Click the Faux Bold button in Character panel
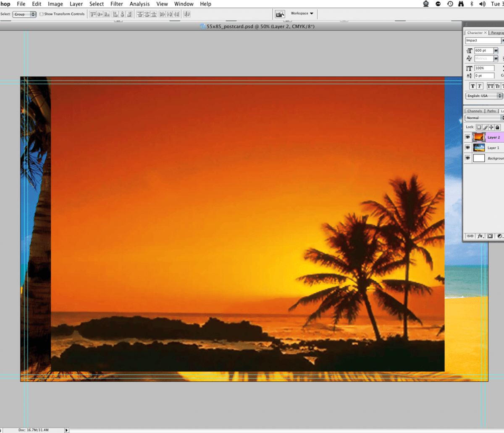This screenshot has width=504, height=433. (x=472, y=86)
